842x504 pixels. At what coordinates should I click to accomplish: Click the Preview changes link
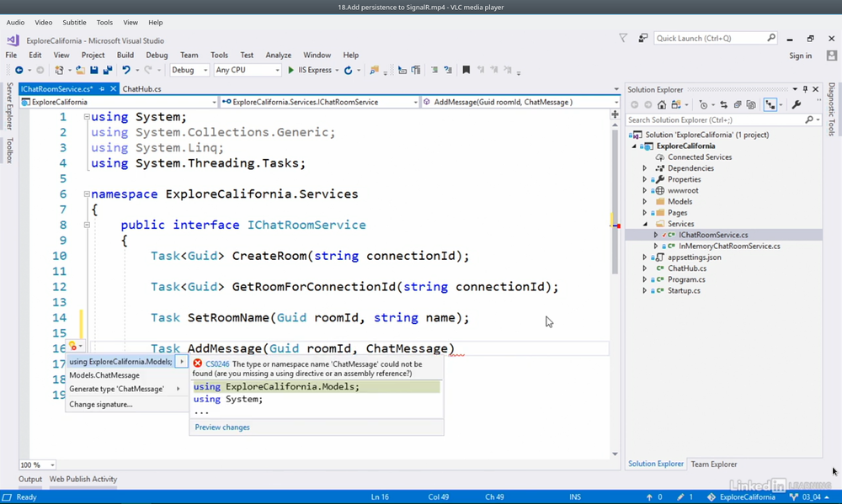click(x=222, y=427)
